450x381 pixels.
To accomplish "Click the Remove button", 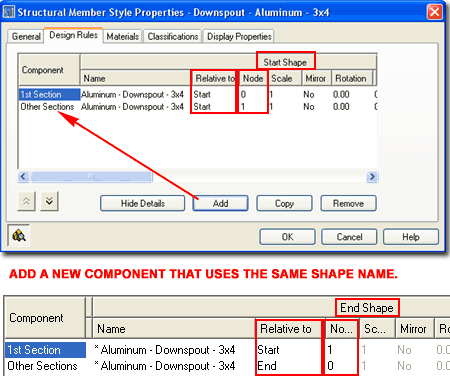I will [x=348, y=203].
